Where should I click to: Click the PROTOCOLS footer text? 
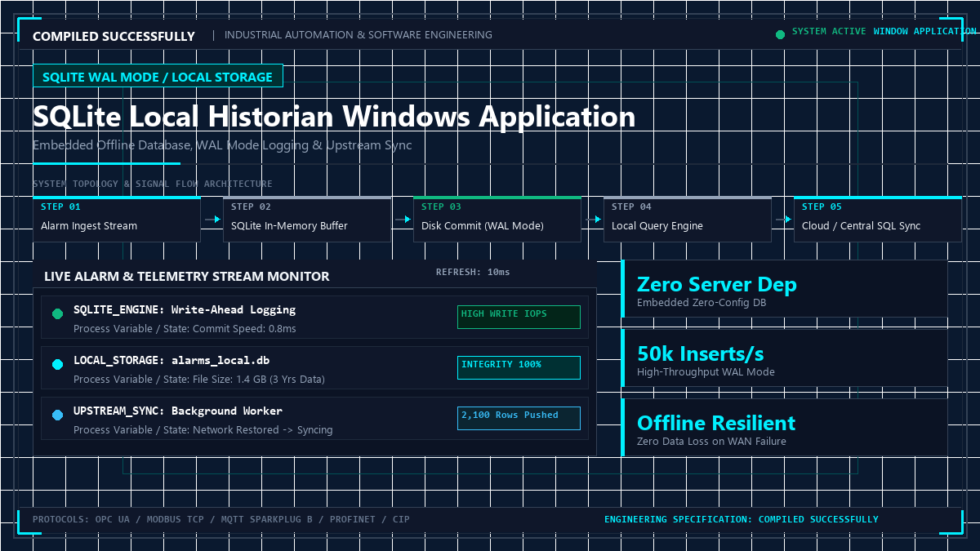tap(221, 519)
